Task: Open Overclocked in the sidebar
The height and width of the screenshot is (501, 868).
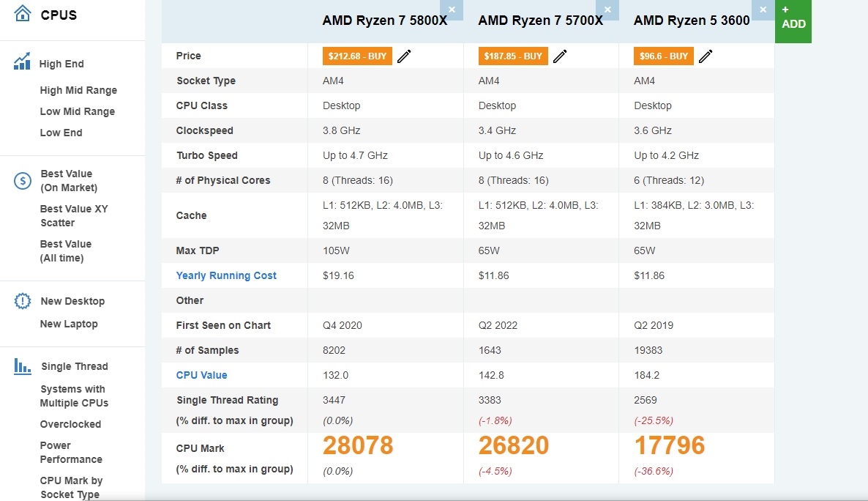Action: [70, 424]
